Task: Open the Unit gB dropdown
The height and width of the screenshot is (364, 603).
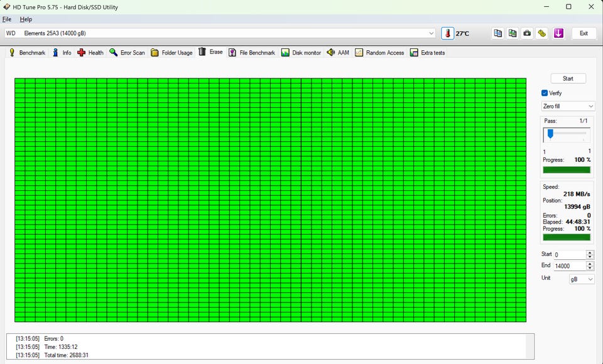Action: [x=582, y=279]
